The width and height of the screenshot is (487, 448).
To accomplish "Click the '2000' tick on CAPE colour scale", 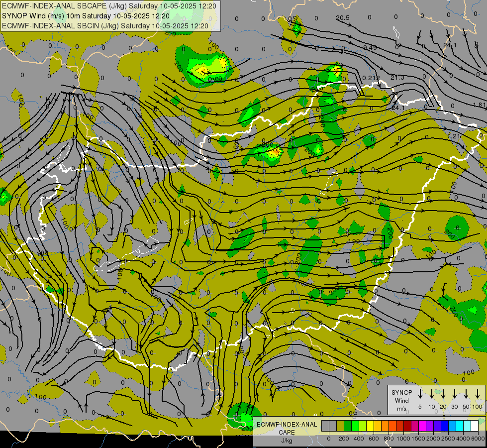I will pos(433,439).
